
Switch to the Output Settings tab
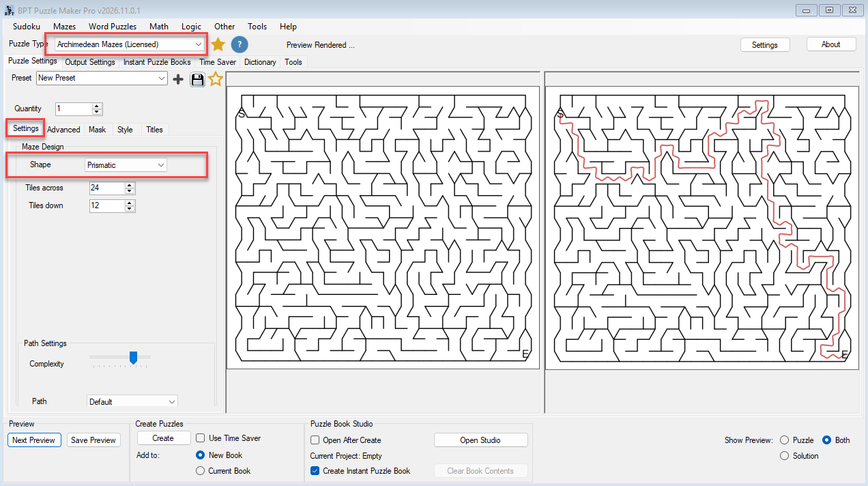pyautogui.click(x=90, y=62)
